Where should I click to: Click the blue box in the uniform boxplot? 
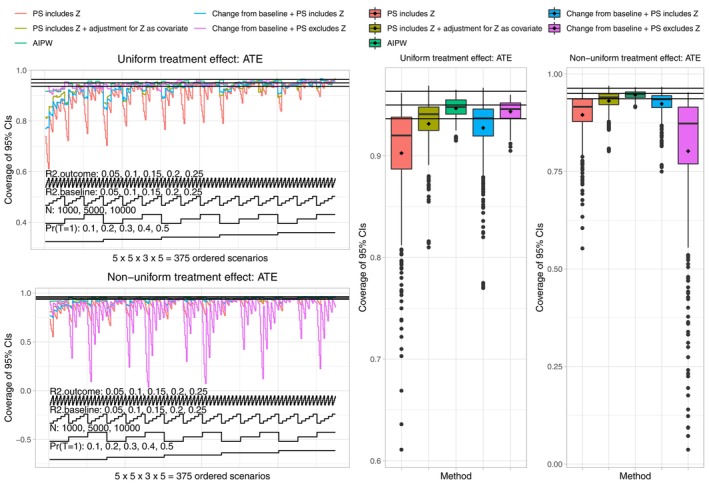(x=483, y=123)
